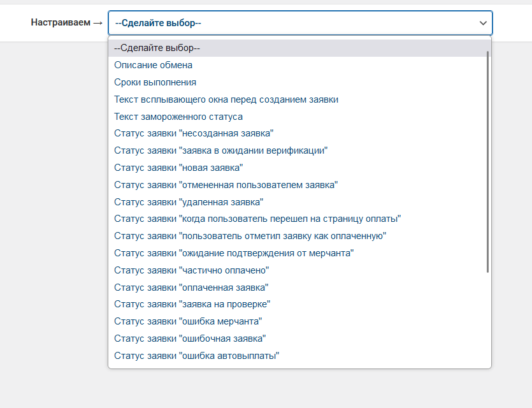Choose status "отмененная пользователем заявка"

click(226, 185)
